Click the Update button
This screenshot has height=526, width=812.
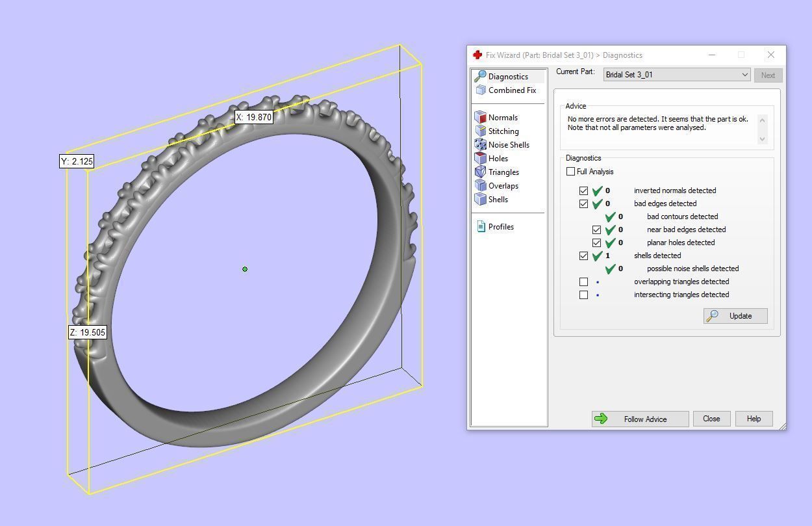[735, 316]
